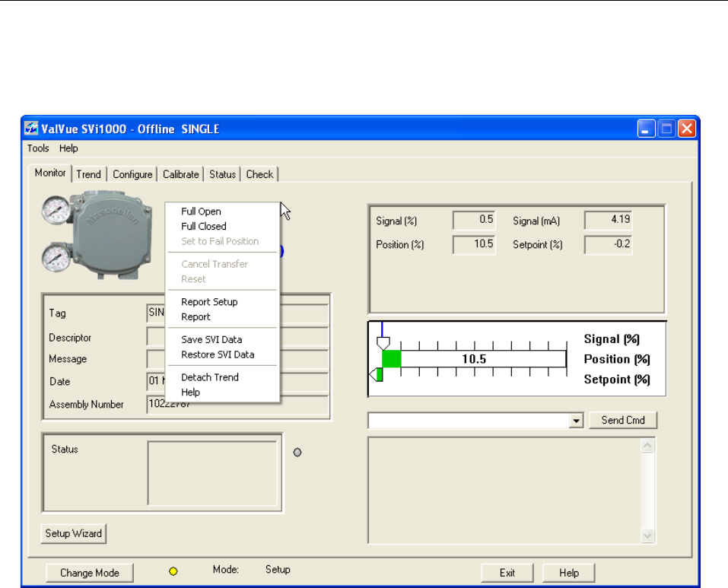Screen dimensions: 728x588
Task: Click the yellow mode indicator light
Action: point(173,571)
